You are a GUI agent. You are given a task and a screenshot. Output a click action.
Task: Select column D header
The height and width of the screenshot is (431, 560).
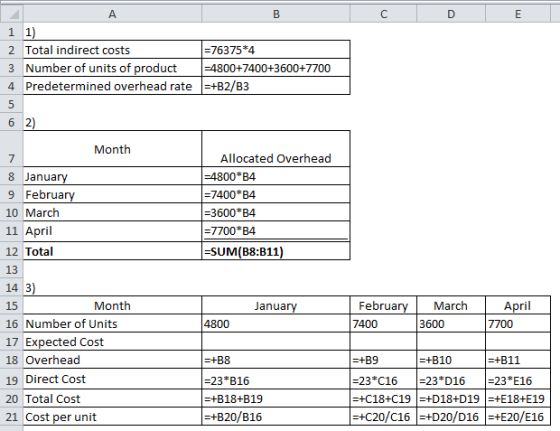pyautogui.click(x=451, y=14)
